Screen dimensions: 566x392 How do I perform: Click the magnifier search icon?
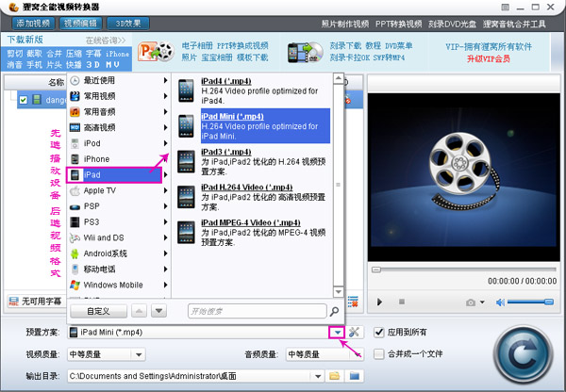coord(334,311)
